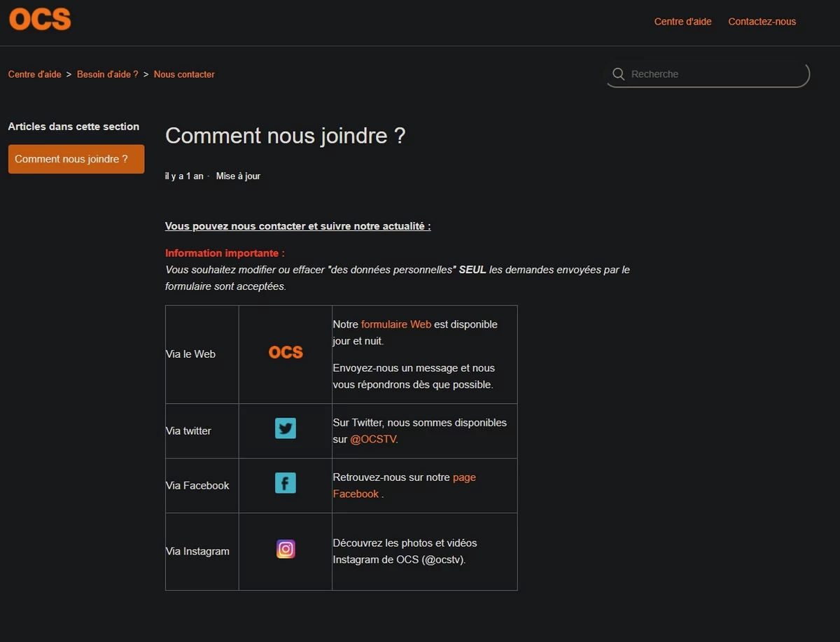840x642 pixels.
Task: Click the Instagram de OCS (@ocstv) description text
Action: click(405, 551)
